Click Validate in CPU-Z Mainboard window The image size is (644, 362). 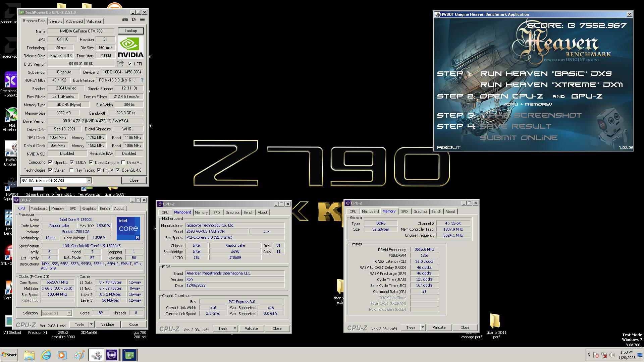coord(251,328)
